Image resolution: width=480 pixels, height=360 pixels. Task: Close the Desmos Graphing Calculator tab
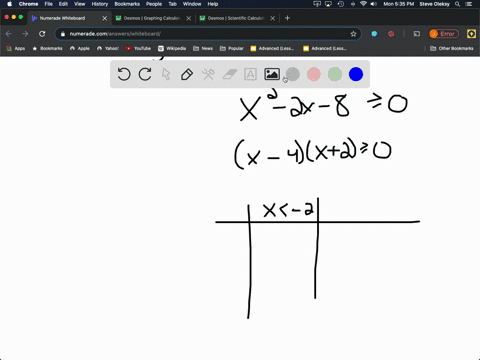point(189,18)
